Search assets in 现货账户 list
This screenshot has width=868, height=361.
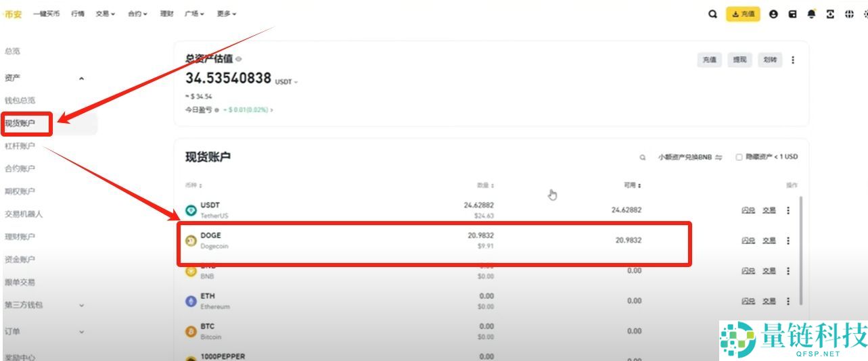642,157
